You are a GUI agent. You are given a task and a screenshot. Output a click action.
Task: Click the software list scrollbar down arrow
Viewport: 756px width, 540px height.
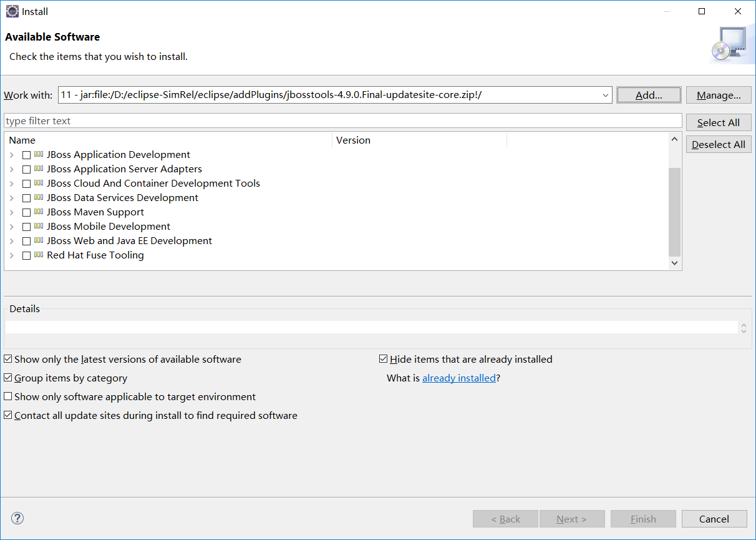674,263
